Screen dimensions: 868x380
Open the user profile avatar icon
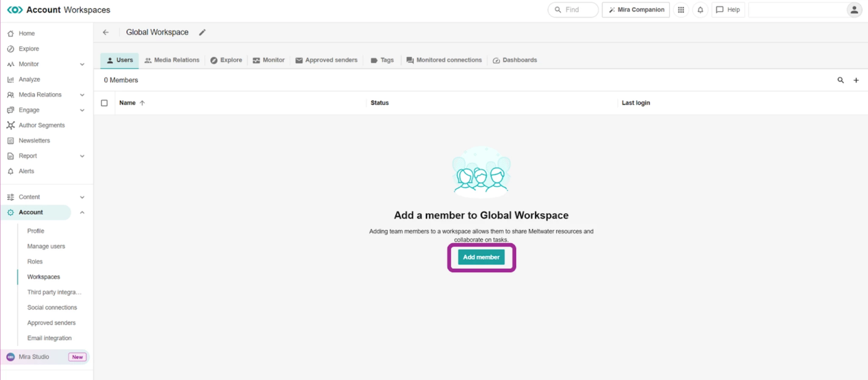click(x=854, y=10)
